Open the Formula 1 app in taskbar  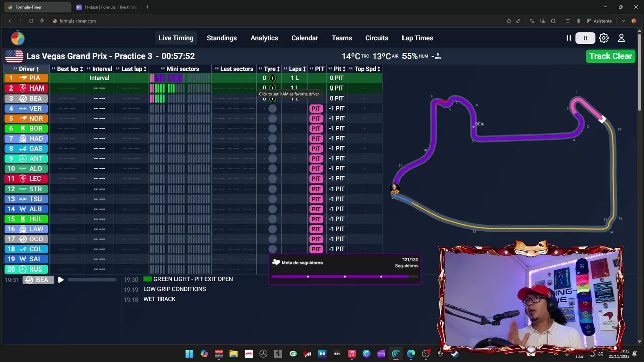coord(249,354)
